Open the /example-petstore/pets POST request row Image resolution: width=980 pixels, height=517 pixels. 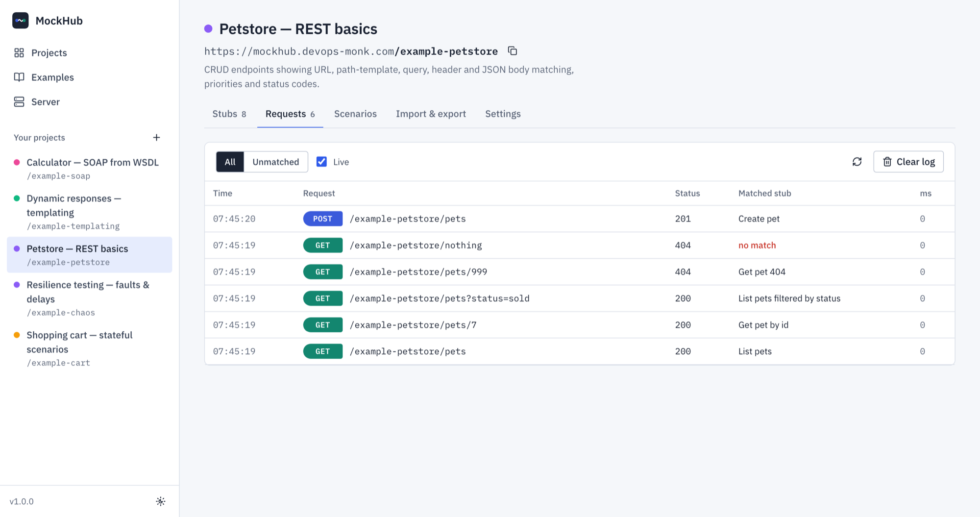580,219
